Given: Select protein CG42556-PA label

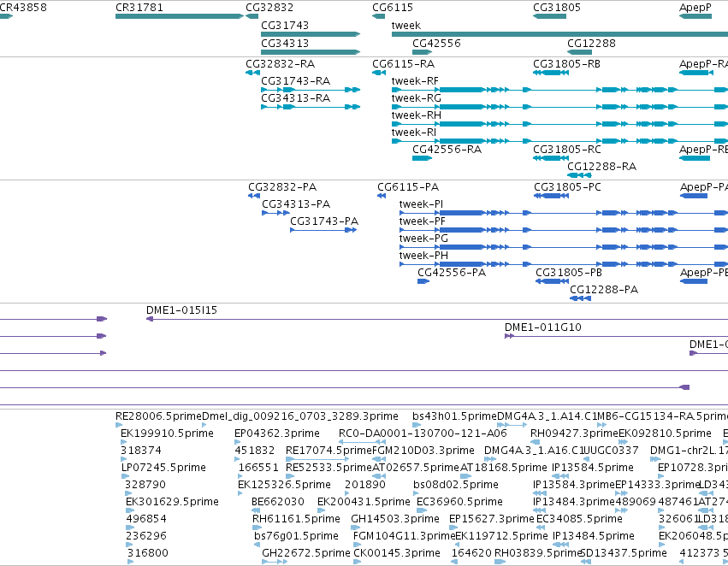Looking at the screenshot, I should [452, 273].
